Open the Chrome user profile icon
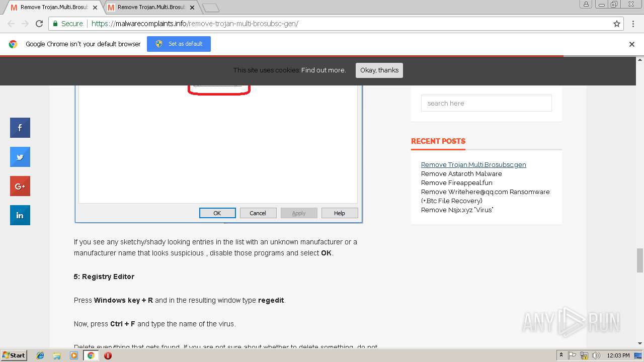This screenshot has width=644, height=362. (586, 4)
